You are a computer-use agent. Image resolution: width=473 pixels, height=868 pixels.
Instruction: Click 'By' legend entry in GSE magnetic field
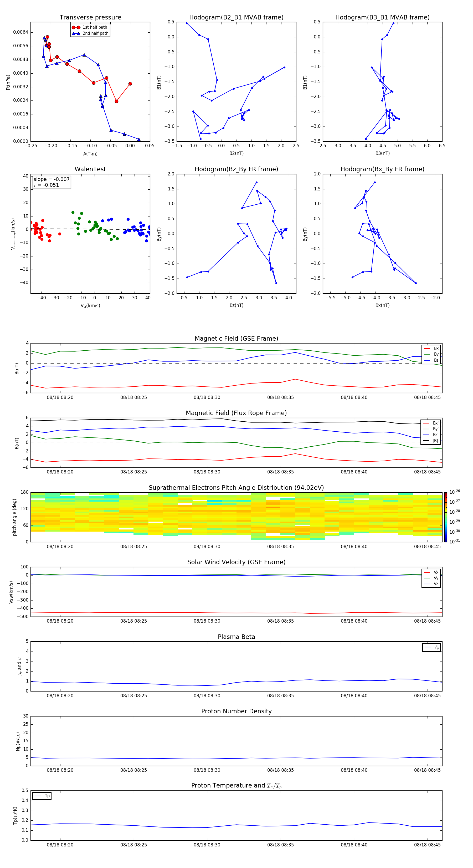431,355
